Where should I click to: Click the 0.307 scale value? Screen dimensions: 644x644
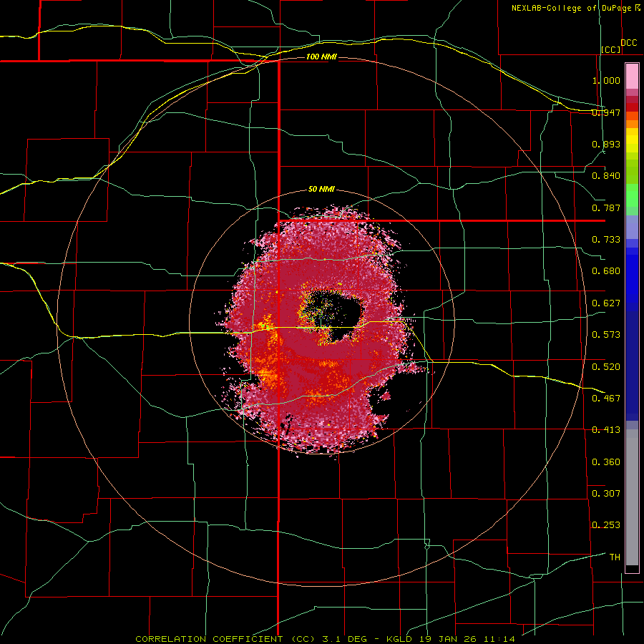[x=606, y=494]
